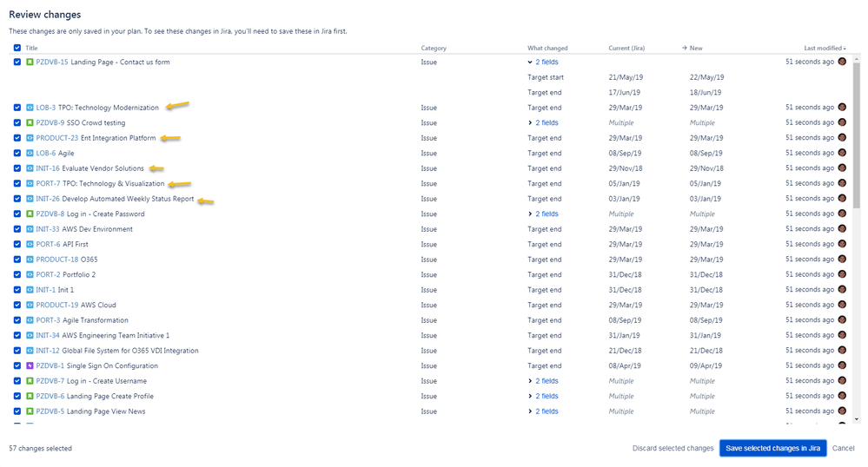This screenshot has height=467, width=868.
Task: Uncheck the PZDVB-9 SSO Crowd testing checkbox
Action: (17, 123)
